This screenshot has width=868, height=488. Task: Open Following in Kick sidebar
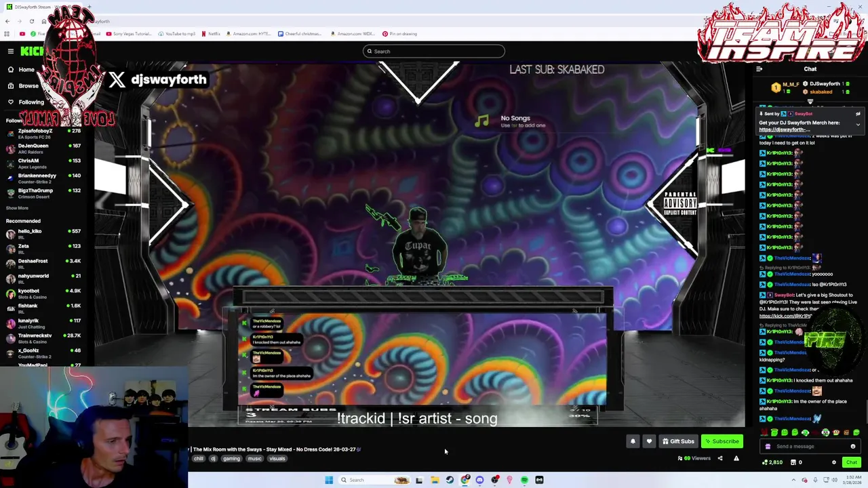tap(25, 102)
